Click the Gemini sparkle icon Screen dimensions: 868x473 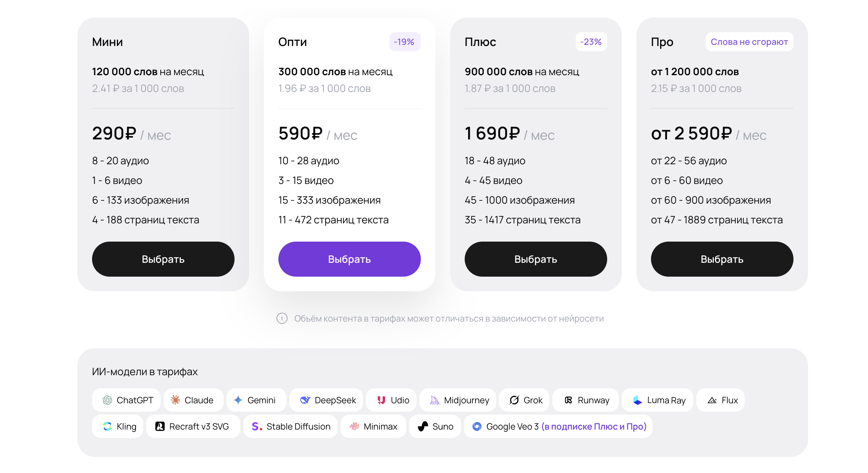click(x=238, y=400)
